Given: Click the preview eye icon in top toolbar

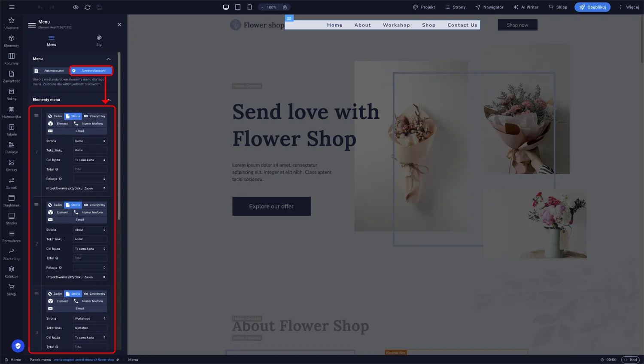Looking at the screenshot, I should point(76,7).
